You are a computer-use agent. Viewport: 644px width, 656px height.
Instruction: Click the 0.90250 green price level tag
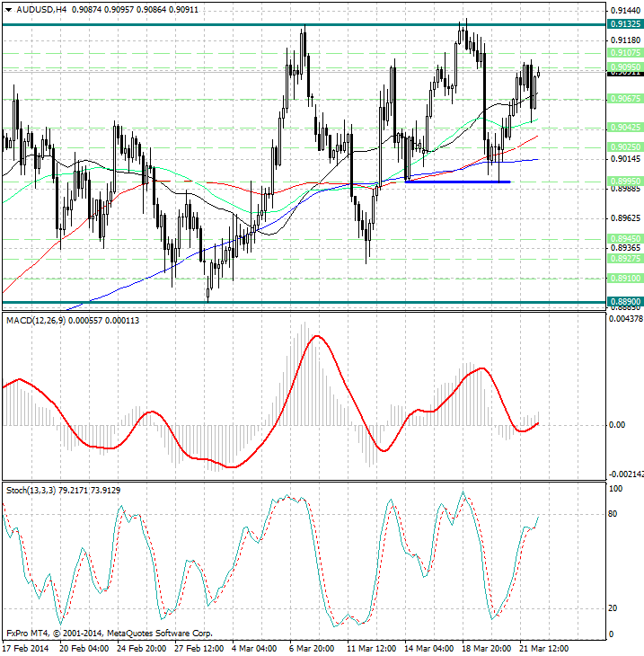tap(623, 146)
